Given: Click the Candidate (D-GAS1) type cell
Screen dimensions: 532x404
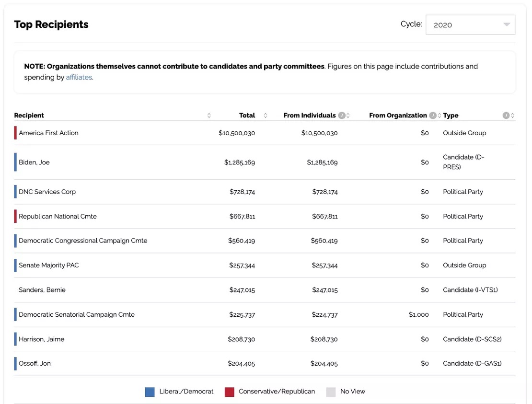Looking at the screenshot, I should 472,363.
